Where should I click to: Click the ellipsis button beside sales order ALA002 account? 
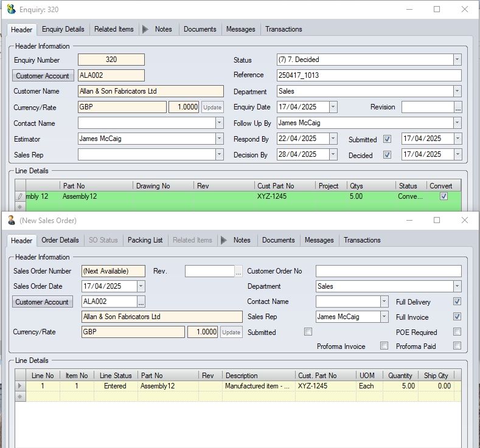click(x=141, y=302)
